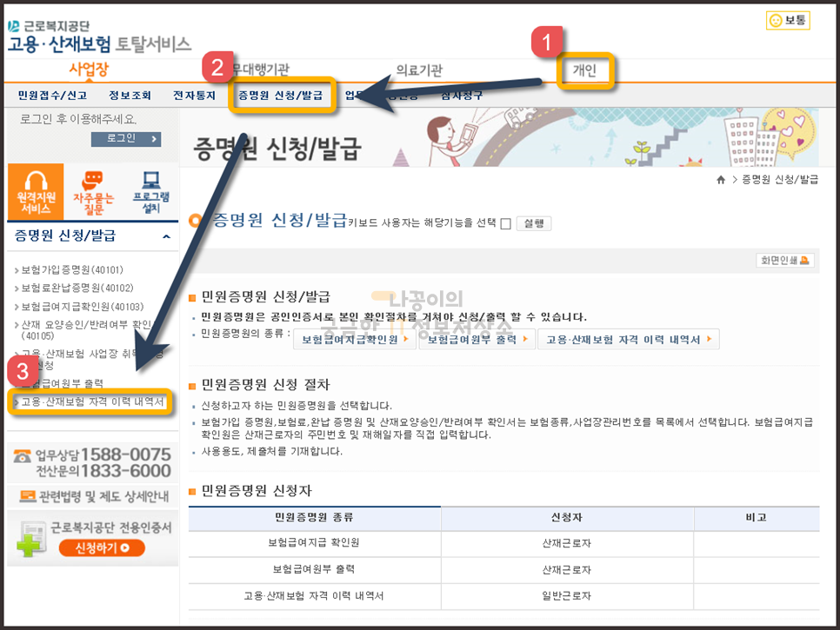840x630 pixels.
Task: Select the 사업장 tab
Action: tap(89, 69)
